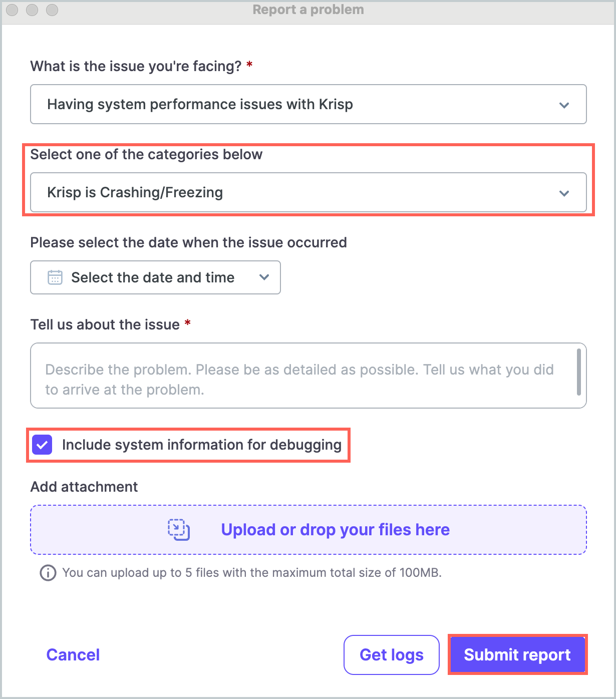Click the calendar icon in the date selector
This screenshot has width=616, height=699.
click(56, 277)
